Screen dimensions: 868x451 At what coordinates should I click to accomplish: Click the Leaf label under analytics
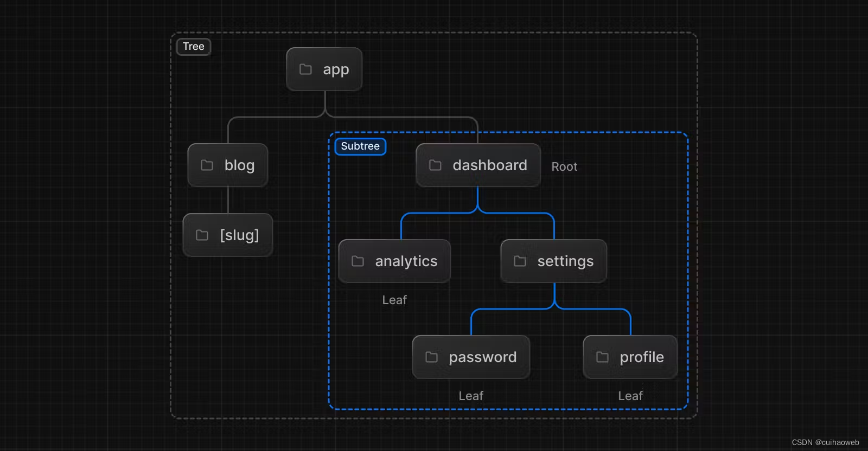pos(394,300)
